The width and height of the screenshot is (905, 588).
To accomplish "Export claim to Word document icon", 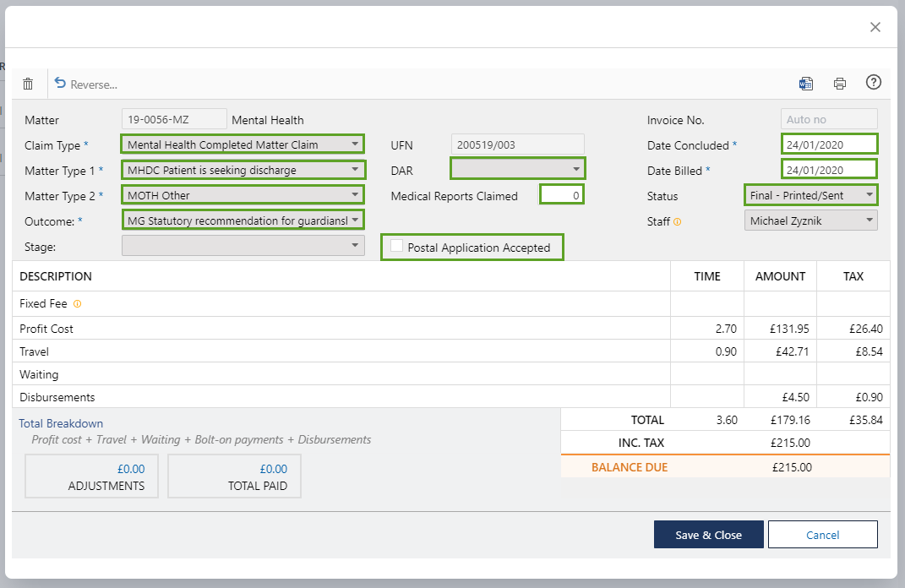I will [805, 83].
